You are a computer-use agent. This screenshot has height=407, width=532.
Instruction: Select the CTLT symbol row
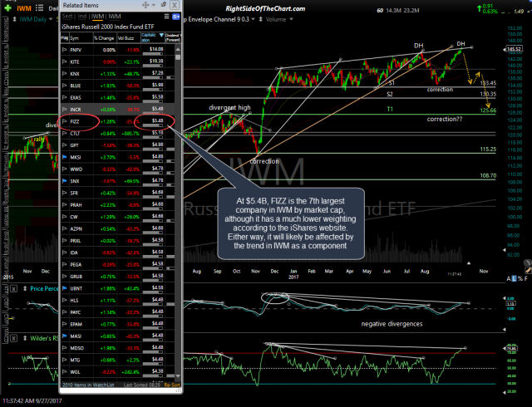coord(118,133)
